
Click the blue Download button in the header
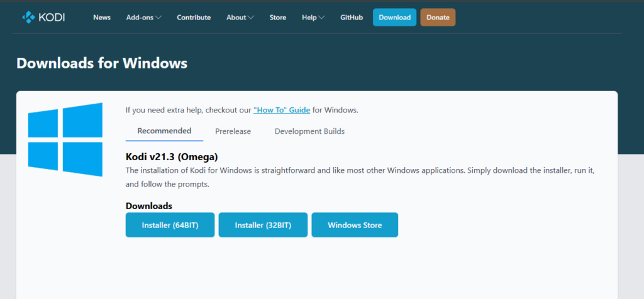(x=394, y=18)
